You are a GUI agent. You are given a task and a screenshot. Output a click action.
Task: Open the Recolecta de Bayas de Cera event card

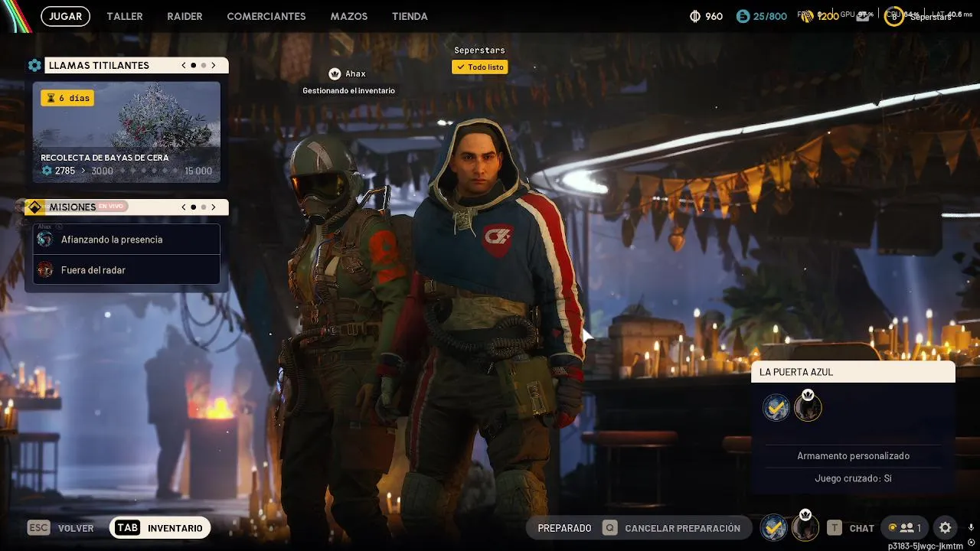[x=126, y=132]
